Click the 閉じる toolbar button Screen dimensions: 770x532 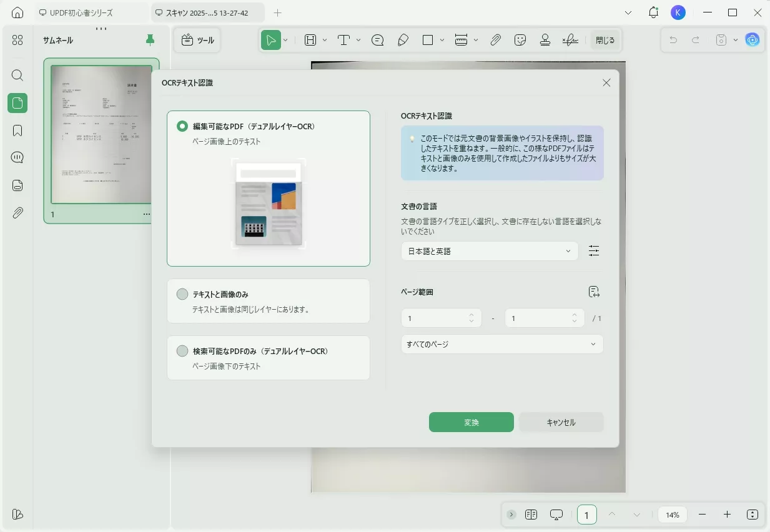click(x=605, y=40)
